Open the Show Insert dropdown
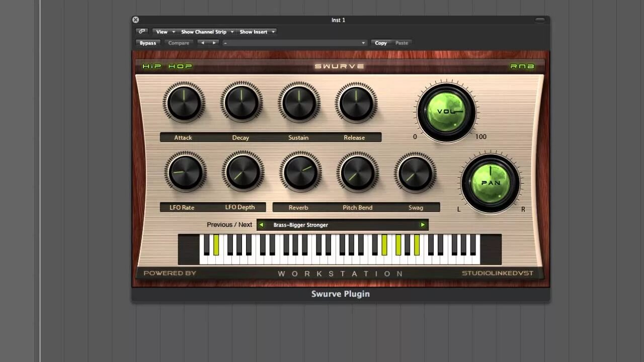The image size is (644, 362). 257,32
